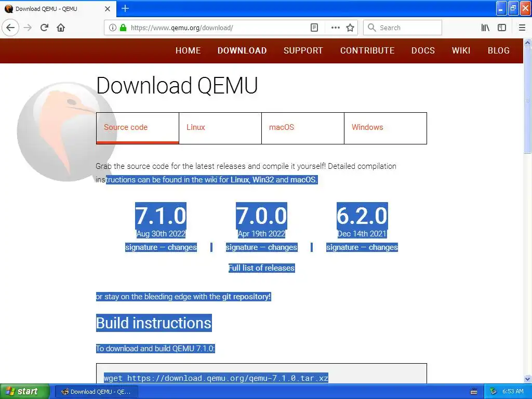Click the Search input box
This screenshot has height=399, width=532.
coord(403,28)
